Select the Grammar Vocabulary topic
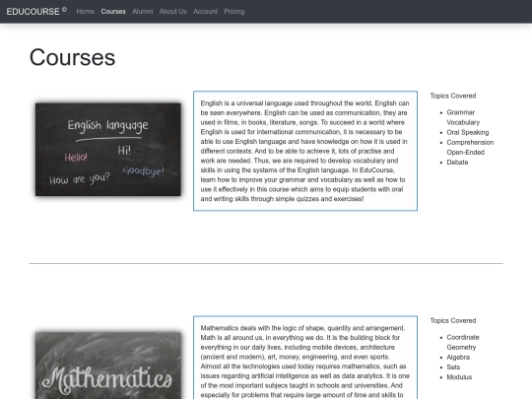Screen dimensions: 532x399 [463, 117]
